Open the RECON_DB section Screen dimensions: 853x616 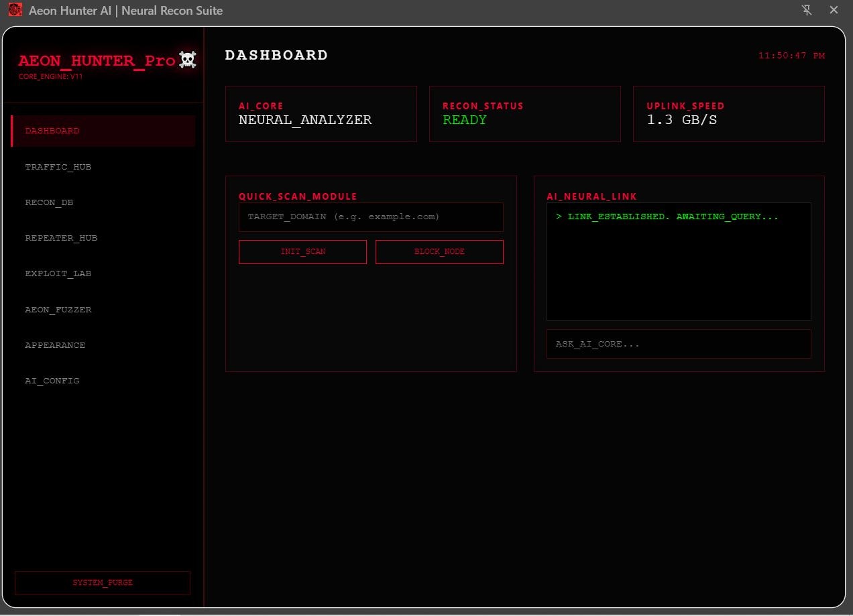(103, 202)
